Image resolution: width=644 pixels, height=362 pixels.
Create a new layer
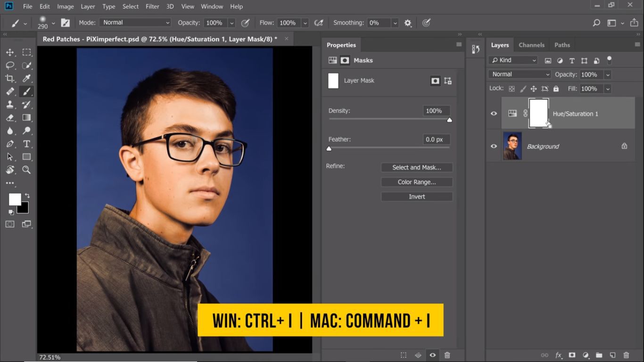tap(612, 355)
